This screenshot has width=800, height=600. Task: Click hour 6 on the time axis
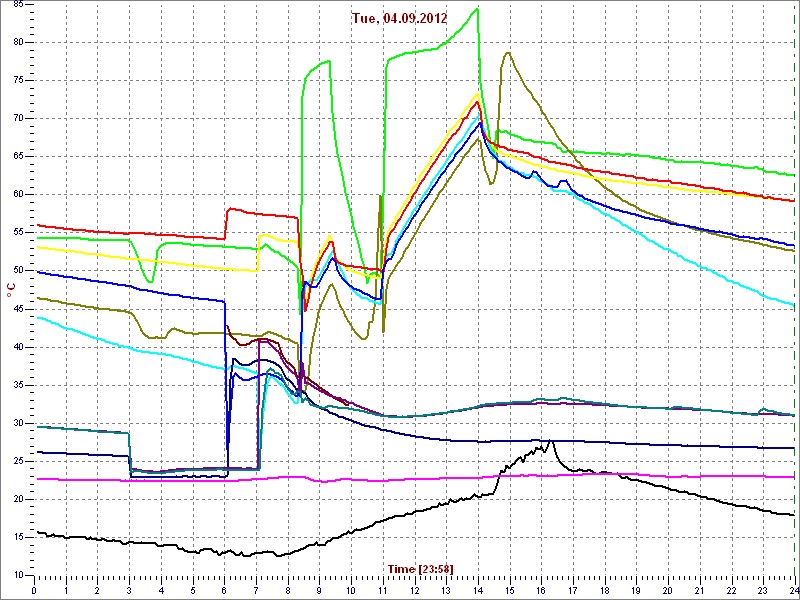[x=224, y=590]
